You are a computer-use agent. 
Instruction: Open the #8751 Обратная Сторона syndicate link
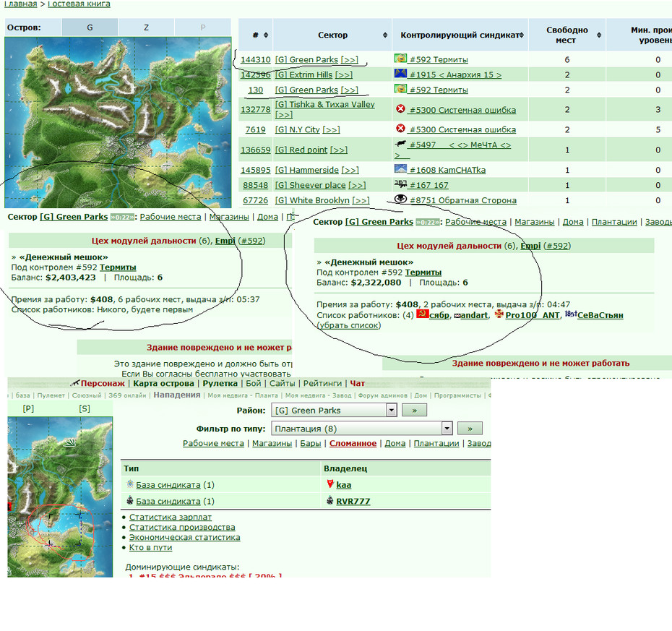[463, 200]
